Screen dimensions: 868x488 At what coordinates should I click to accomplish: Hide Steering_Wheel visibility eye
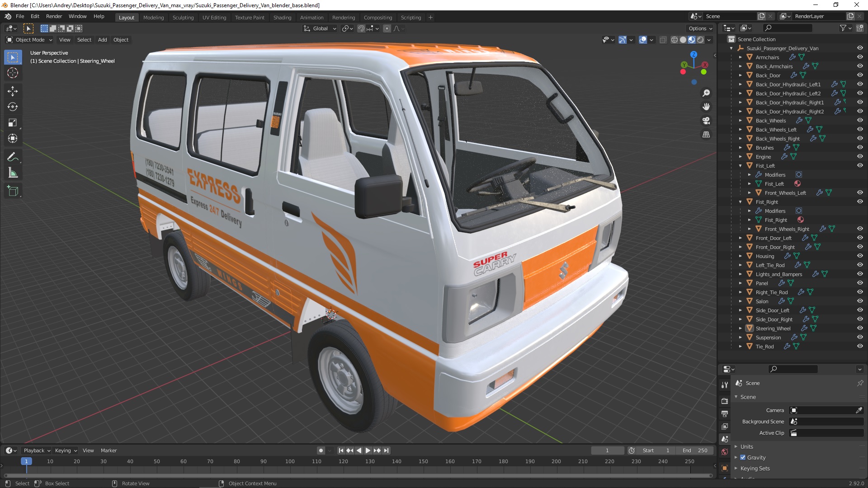click(x=860, y=328)
